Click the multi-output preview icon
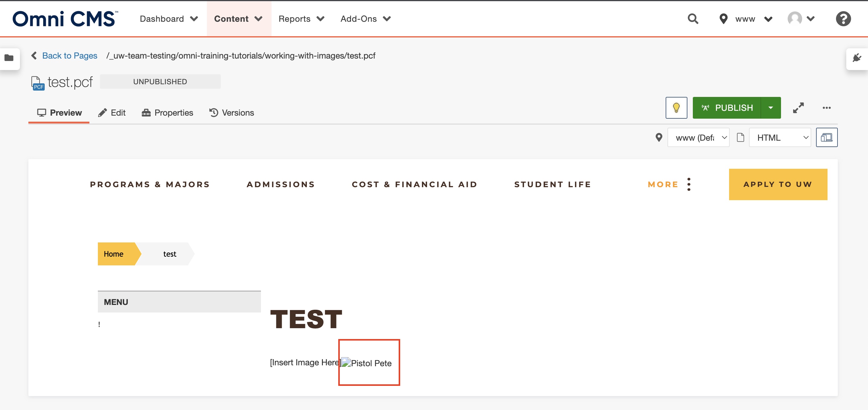The image size is (868, 410). click(827, 137)
